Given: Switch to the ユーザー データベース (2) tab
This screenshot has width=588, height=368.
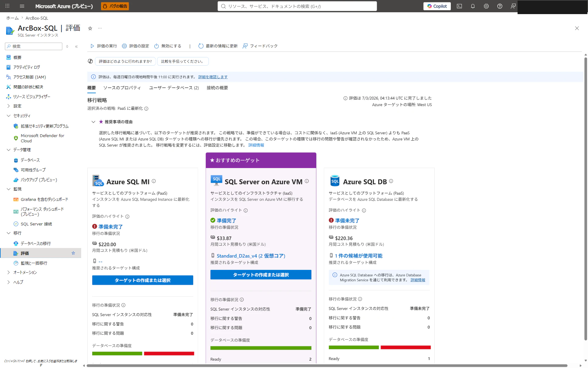Looking at the screenshot, I should point(174,88).
